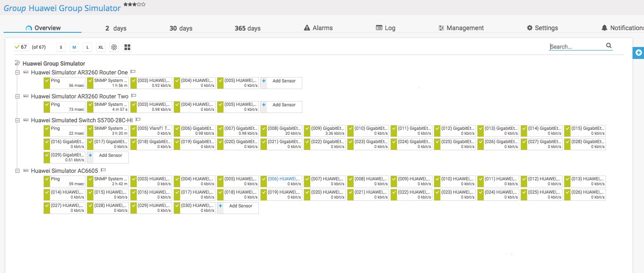Collapse the Huawei Simulator AR3260 Router Two node

[x=17, y=96]
